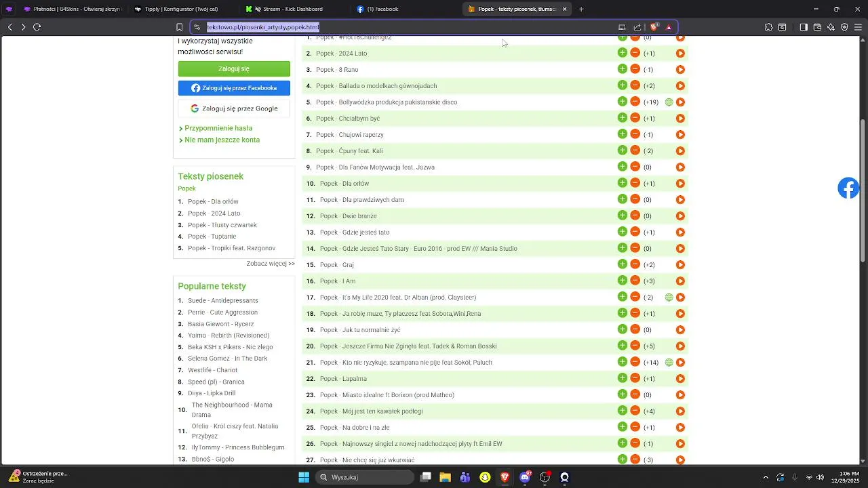Switch to Tipply | Konfigurator tab
The width and height of the screenshot is (868, 488).
[182, 9]
